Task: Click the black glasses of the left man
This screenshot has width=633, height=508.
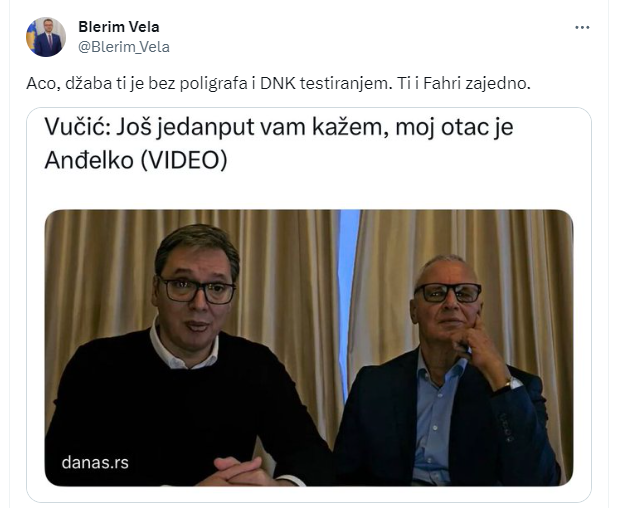Action: click(197, 290)
